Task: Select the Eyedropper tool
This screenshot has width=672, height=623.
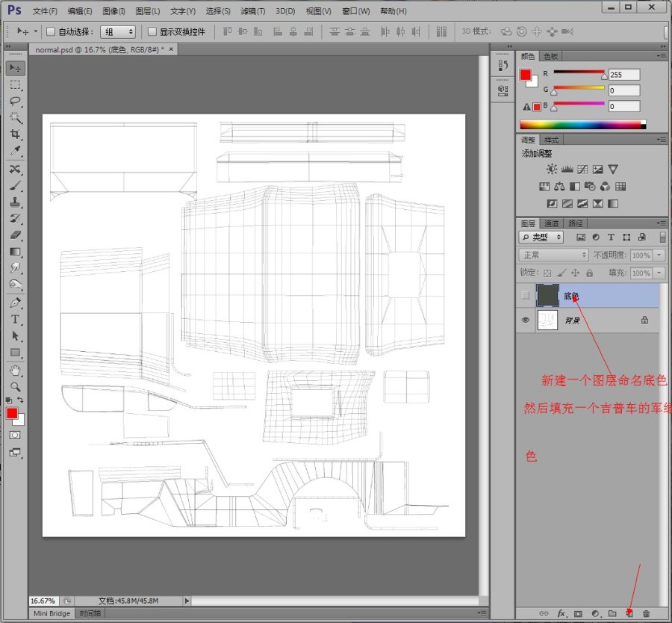Action: click(x=15, y=151)
